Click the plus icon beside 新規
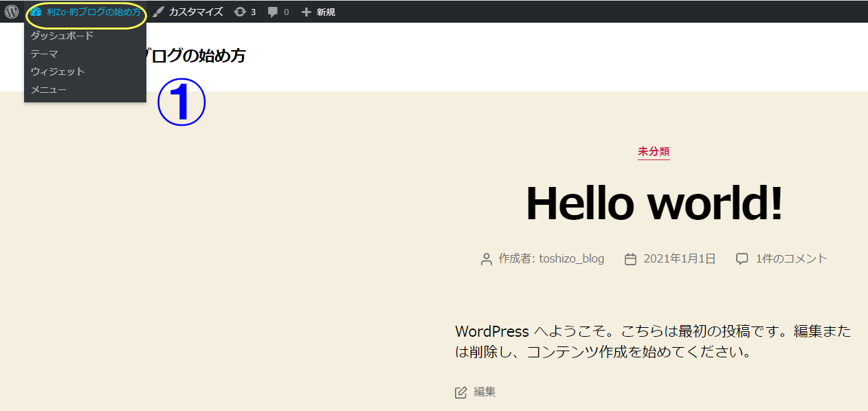 (x=307, y=12)
